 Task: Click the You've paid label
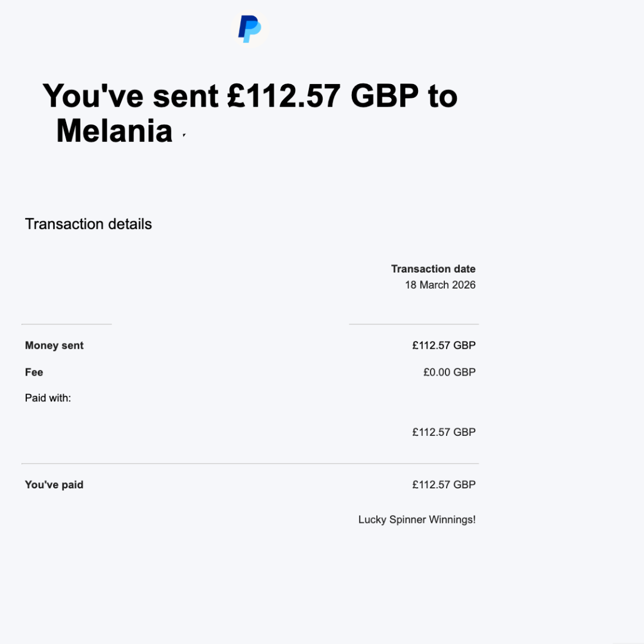tap(54, 485)
